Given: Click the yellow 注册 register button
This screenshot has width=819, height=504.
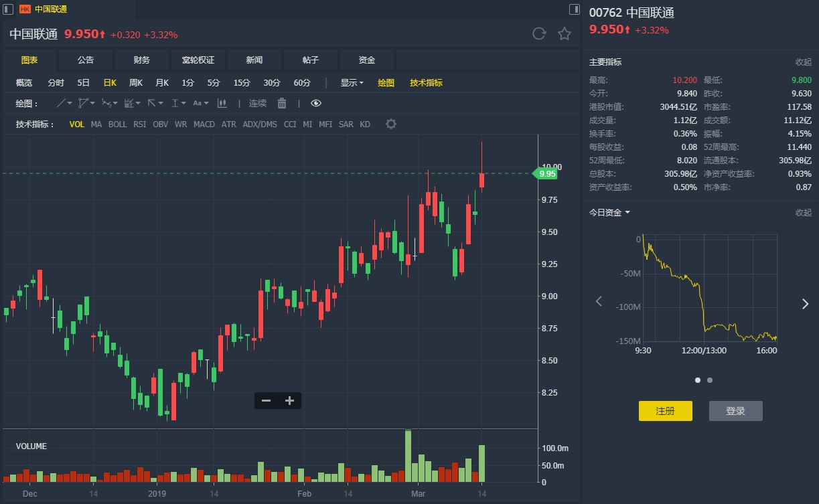Looking at the screenshot, I should tap(665, 411).
